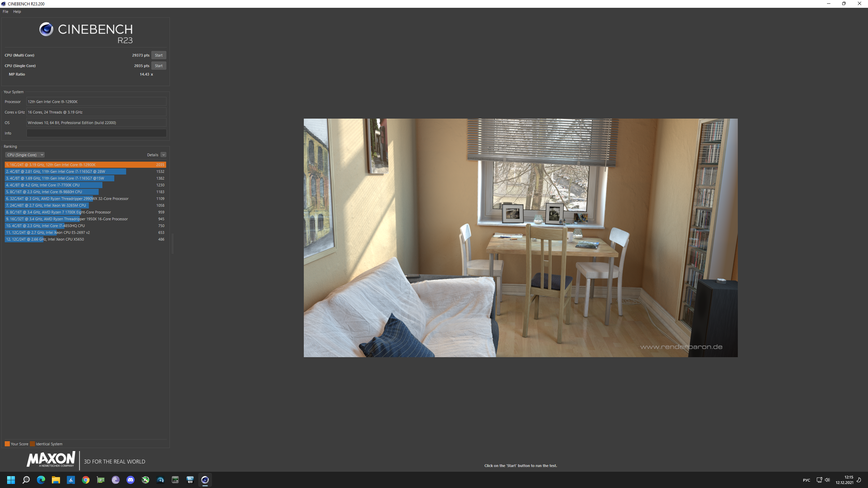Select ranking row i7-1165G7 @15W
This screenshot has height=488, width=868.
click(85, 178)
